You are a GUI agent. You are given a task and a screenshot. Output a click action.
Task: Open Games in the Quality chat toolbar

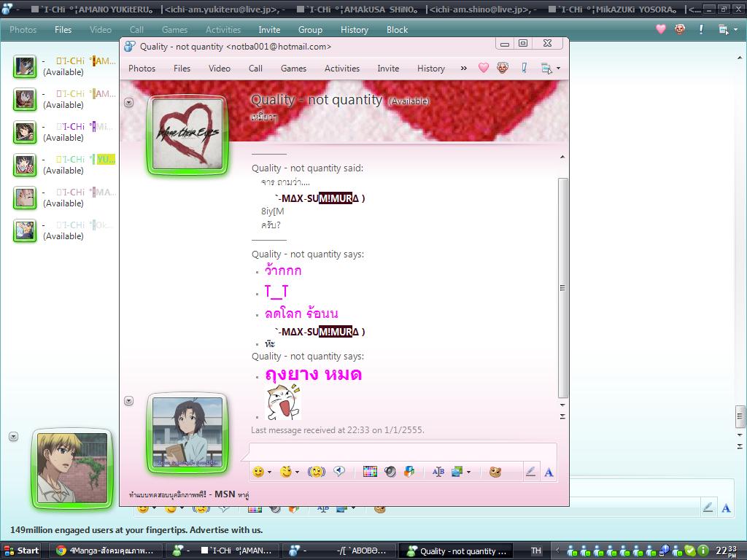point(293,68)
